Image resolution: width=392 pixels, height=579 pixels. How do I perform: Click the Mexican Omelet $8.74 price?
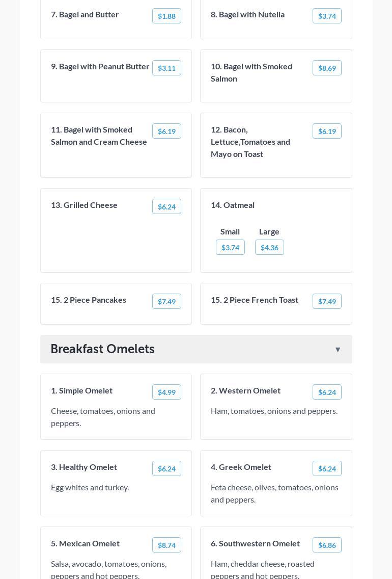166,545
